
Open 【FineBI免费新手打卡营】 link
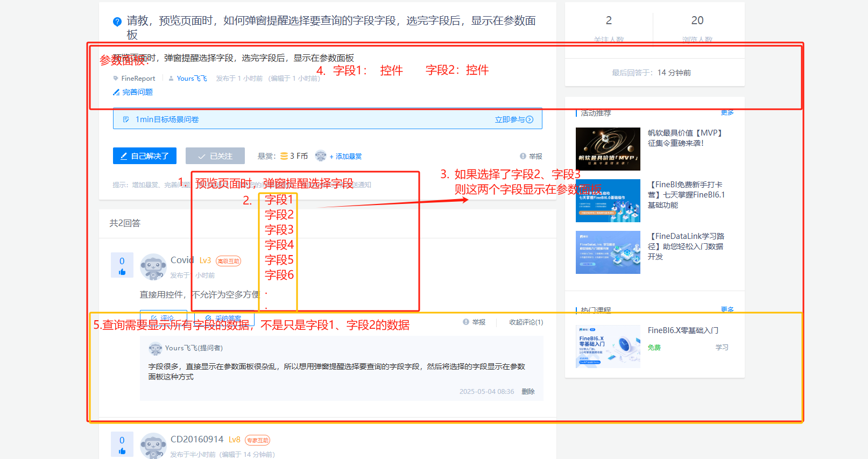point(687,195)
